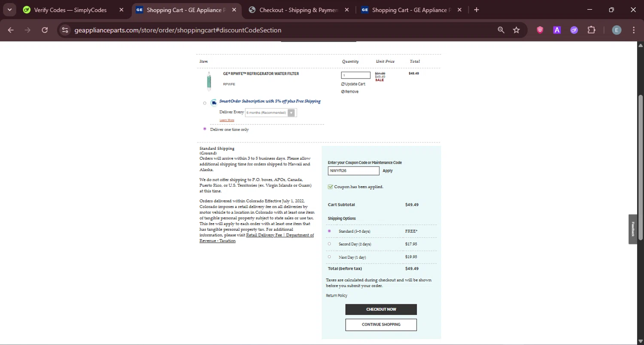This screenshot has width=644, height=345.
Task: Open the purple A extension icon
Action: pos(557,30)
